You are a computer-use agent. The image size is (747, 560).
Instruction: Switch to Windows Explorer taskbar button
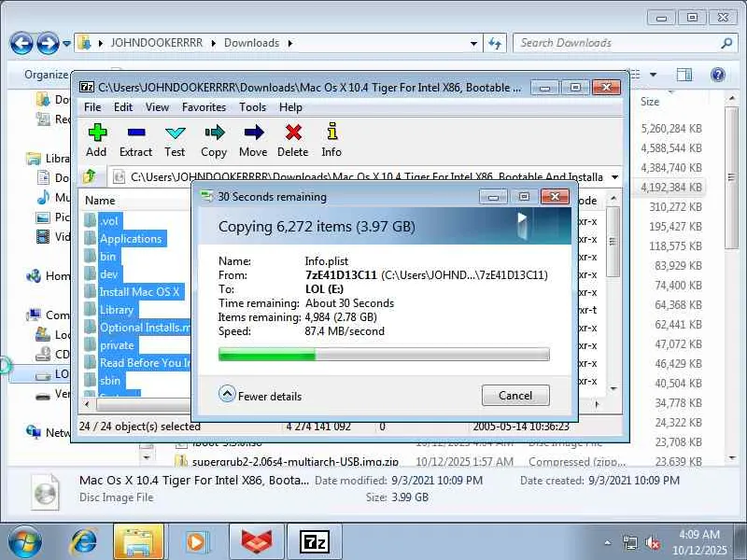coord(138,542)
